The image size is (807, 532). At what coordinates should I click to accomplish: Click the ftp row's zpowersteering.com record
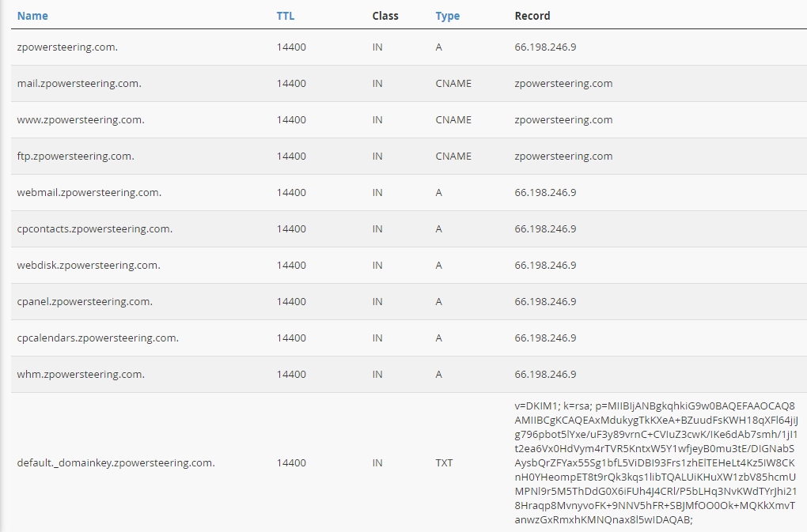tap(563, 157)
